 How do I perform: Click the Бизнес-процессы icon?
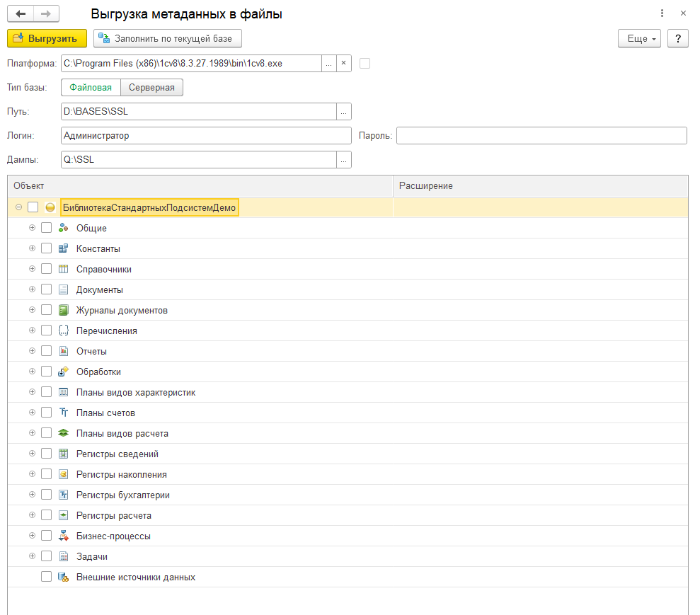(x=63, y=536)
